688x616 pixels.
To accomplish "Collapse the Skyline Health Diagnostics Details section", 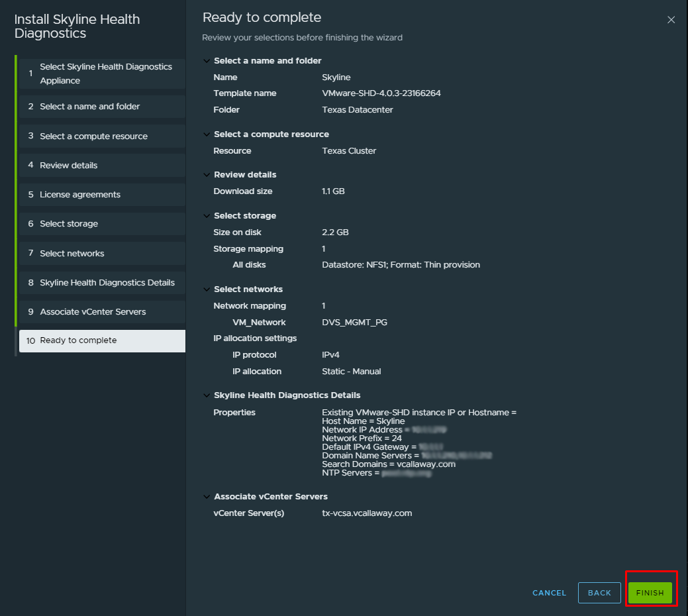I will coord(207,395).
